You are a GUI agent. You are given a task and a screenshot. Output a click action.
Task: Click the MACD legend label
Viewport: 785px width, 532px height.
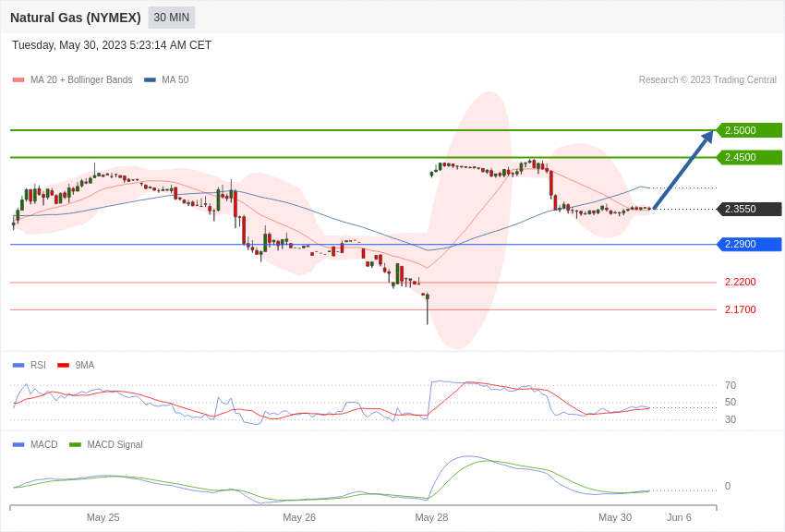pos(44,444)
